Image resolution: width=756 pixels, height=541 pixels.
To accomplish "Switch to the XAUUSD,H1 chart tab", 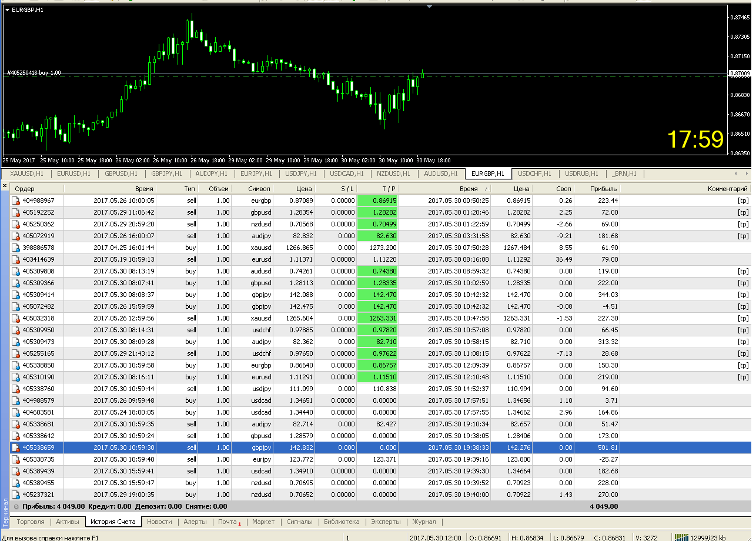I will tap(26, 173).
